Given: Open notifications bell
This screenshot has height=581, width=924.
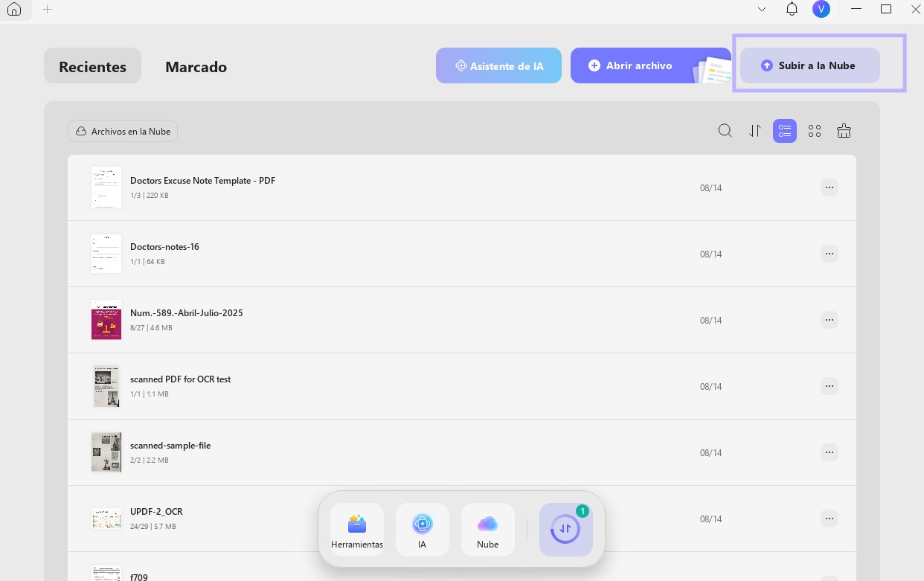Looking at the screenshot, I should [x=792, y=9].
